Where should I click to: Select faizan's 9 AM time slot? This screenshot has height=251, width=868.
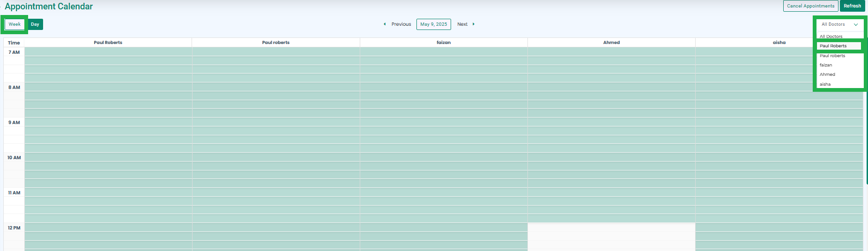coord(444,122)
